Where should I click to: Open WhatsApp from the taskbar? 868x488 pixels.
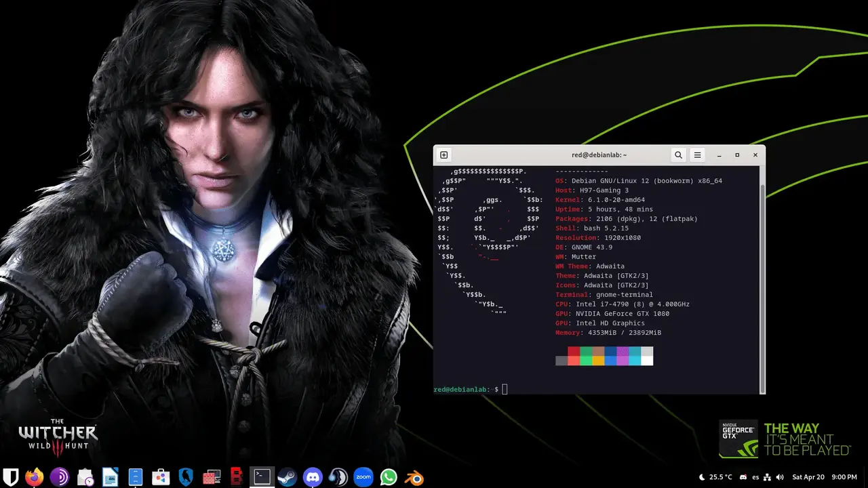point(389,477)
